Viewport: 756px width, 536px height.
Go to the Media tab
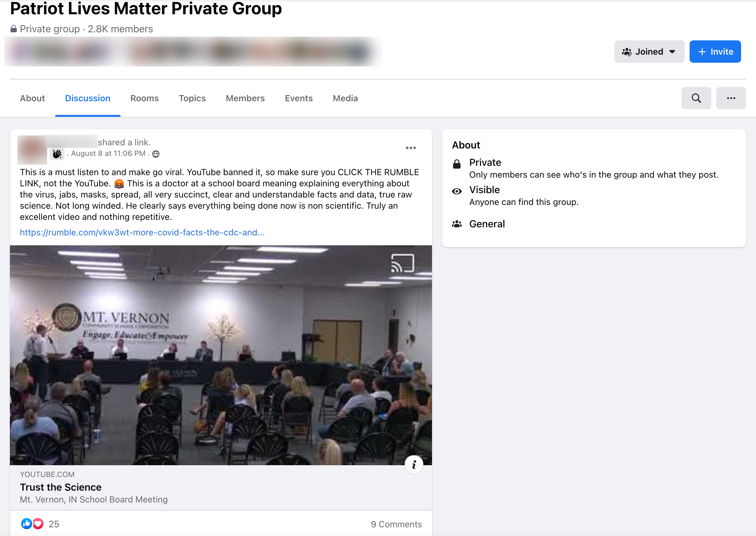345,98
